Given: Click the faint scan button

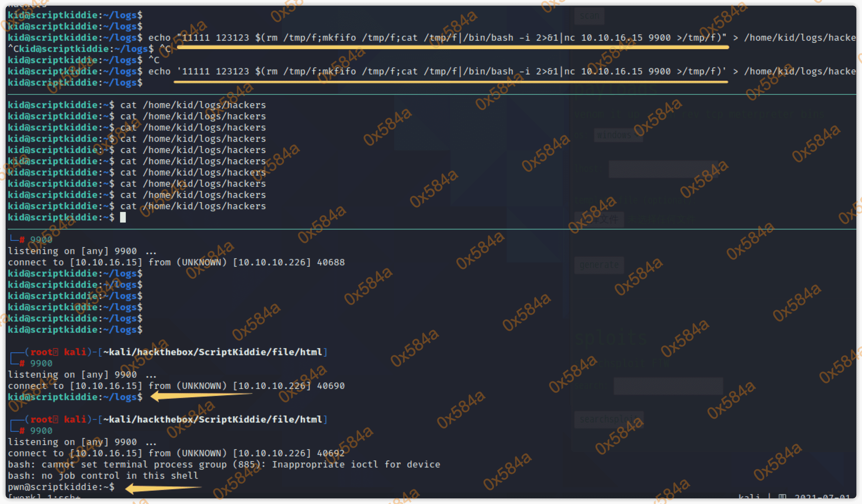Looking at the screenshot, I should click(589, 16).
